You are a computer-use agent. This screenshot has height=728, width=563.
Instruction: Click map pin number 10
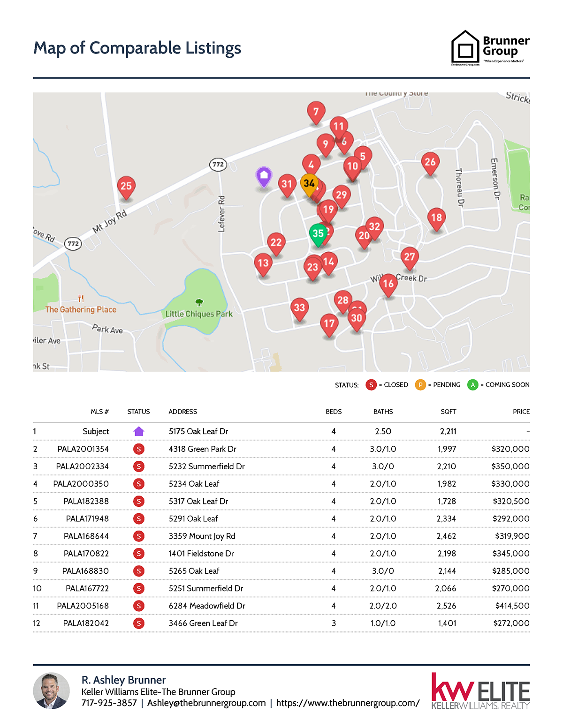pyautogui.click(x=352, y=167)
